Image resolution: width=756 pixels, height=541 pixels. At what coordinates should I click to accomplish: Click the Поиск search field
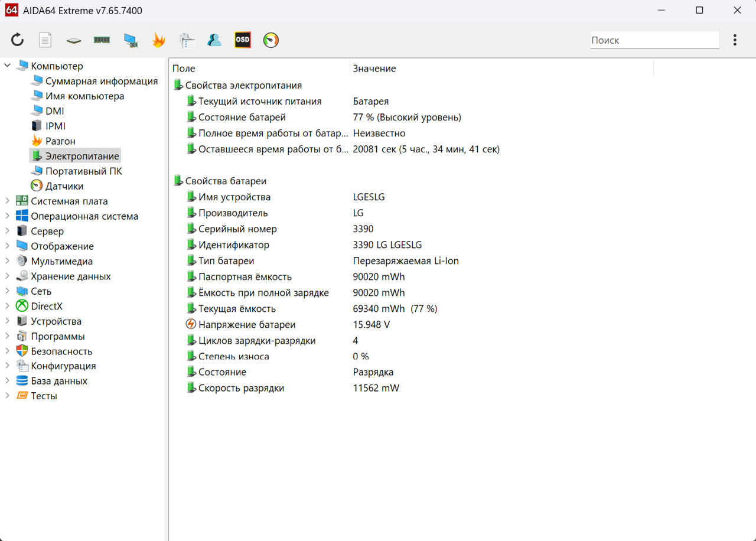click(x=654, y=40)
